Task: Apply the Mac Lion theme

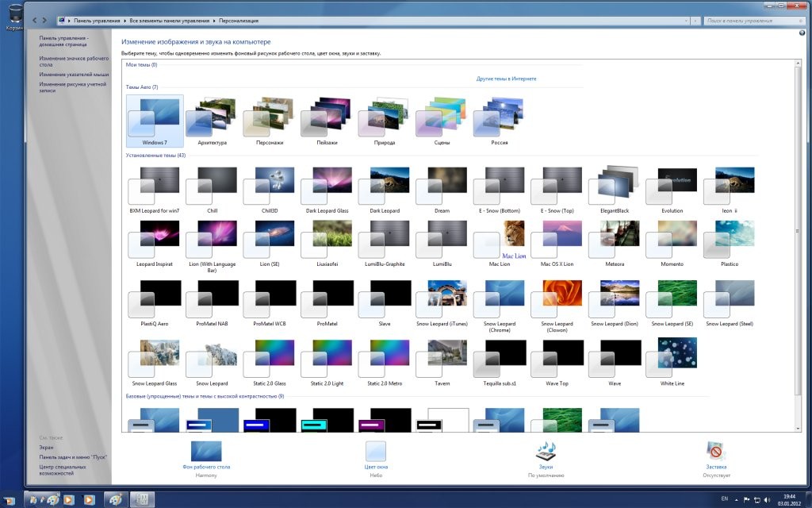Action: click(x=500, y=243)
